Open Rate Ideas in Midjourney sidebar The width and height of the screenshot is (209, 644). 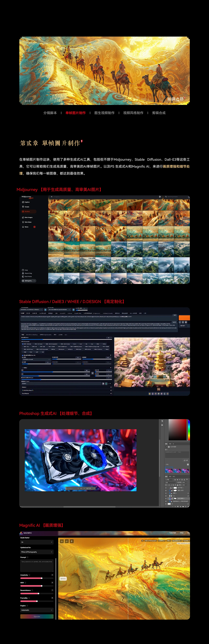click(27, 222)
